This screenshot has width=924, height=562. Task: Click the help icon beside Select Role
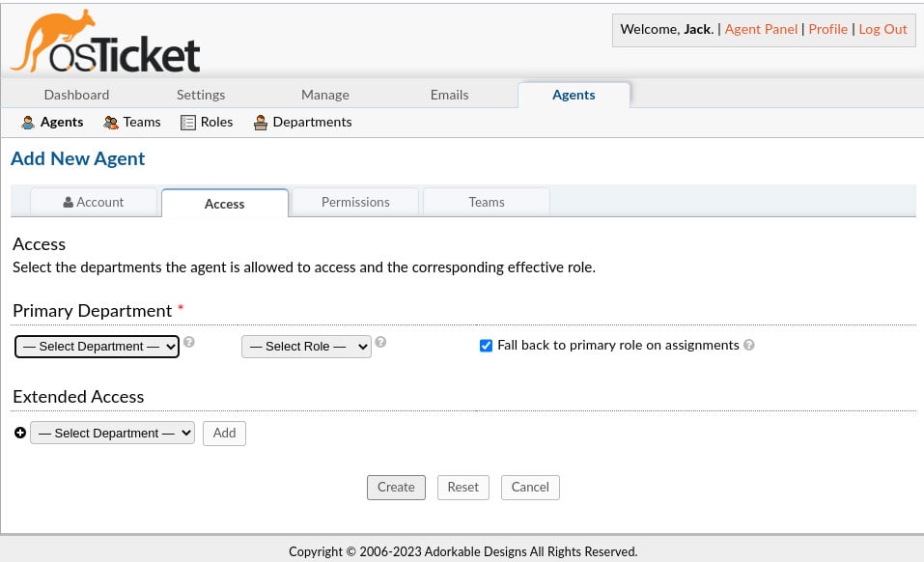tap(379, 342)
